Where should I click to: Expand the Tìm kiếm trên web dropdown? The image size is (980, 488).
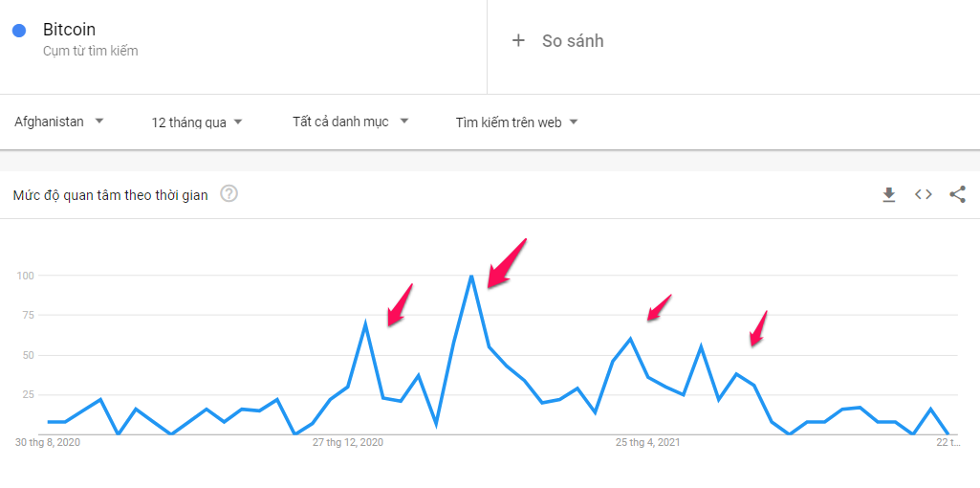(516, 122)
